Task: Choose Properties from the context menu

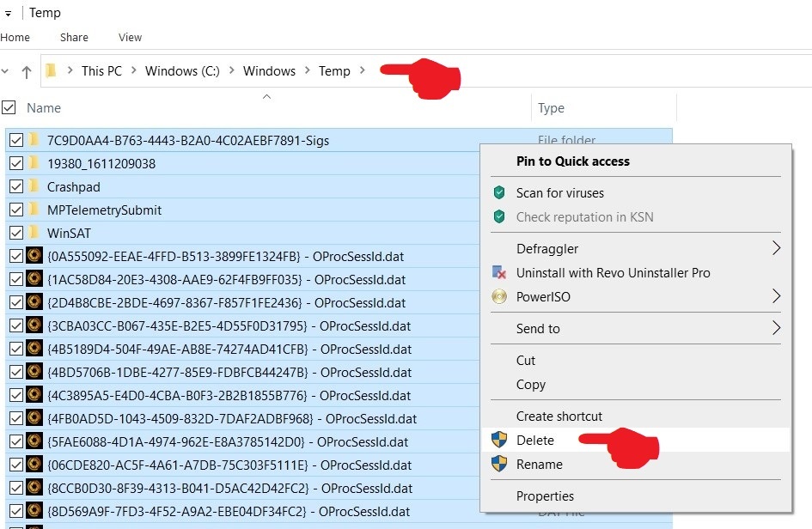Action: 545,496
